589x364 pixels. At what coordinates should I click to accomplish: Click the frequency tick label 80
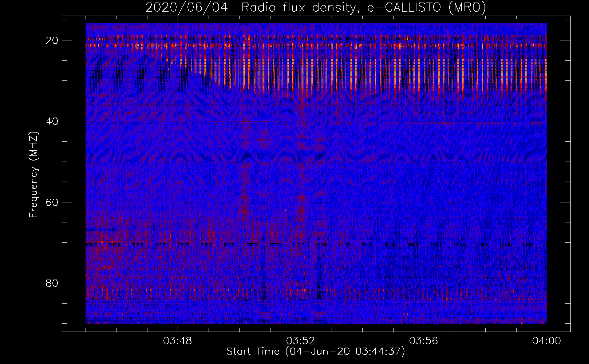52,283
